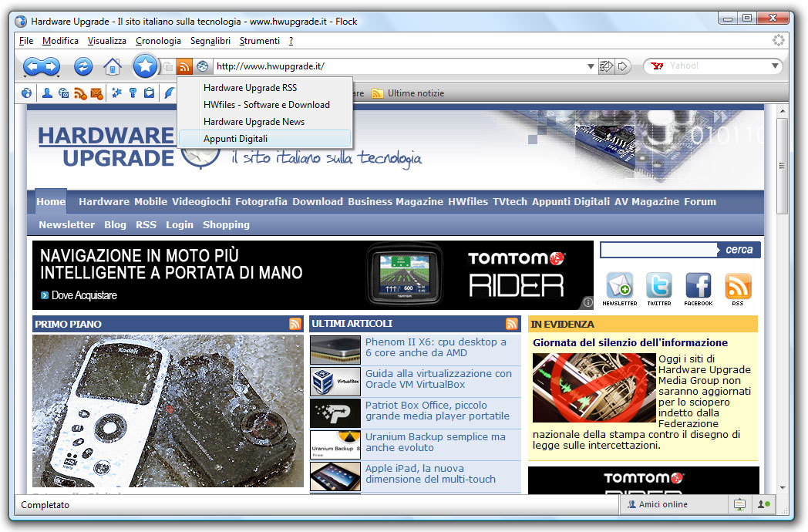Click the status bar monitor icon
This screenshot has width=808, height=532.
[739, 505]
